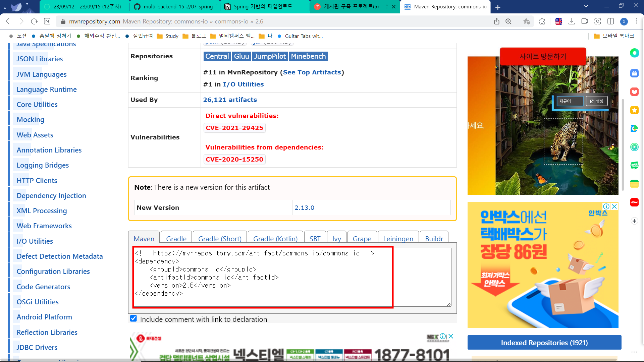Image resolution: width=644 pixels, height=362 pixels.
Task: Open the Central repository link
Action: click(217, 56)
